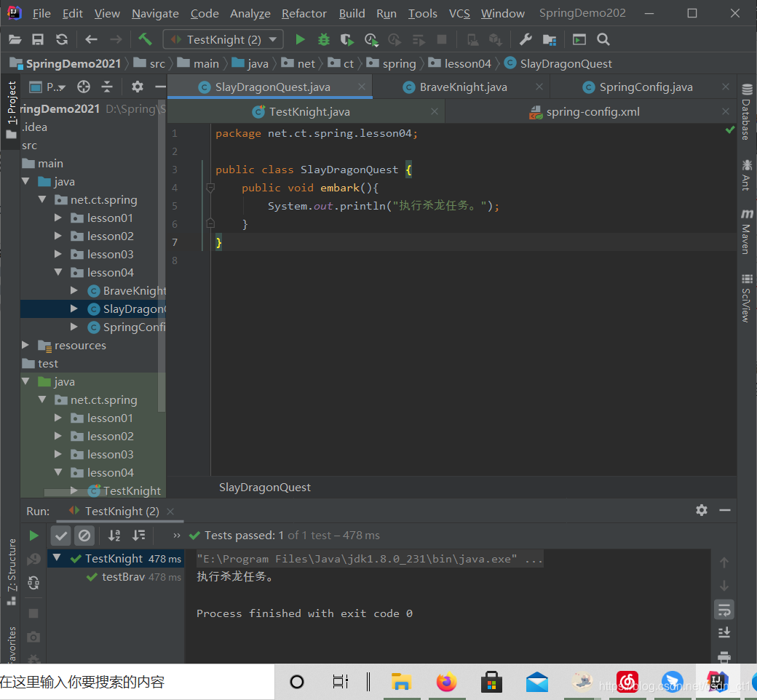This screenshot has height=700, width=757.
Task: Collapse test java folder
Action: [x=25, y=381]
